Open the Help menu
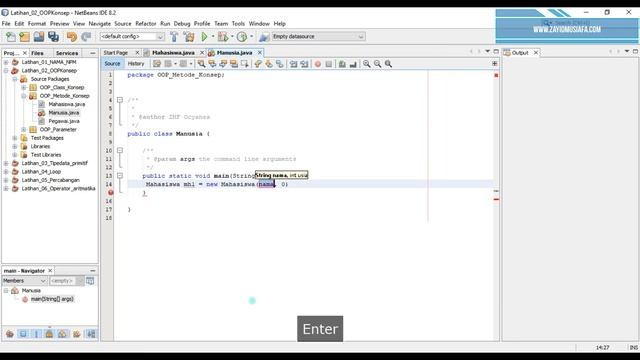Image resolution: width=640 pixels, height=360 pixels. [x=280, y=24]
